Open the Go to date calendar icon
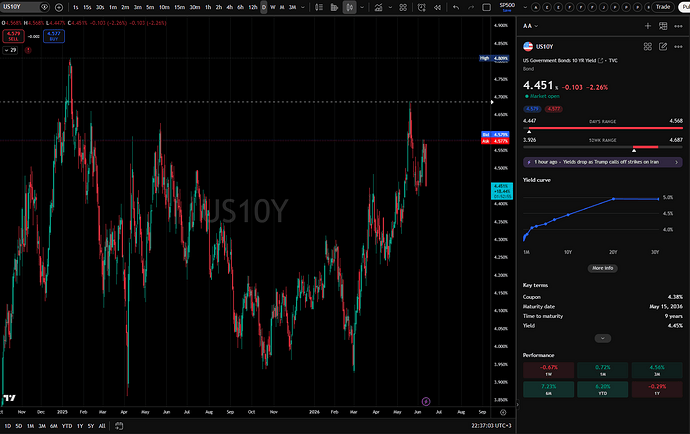The height and width of the screenshot is (434, 690). (x=119, y=426)
